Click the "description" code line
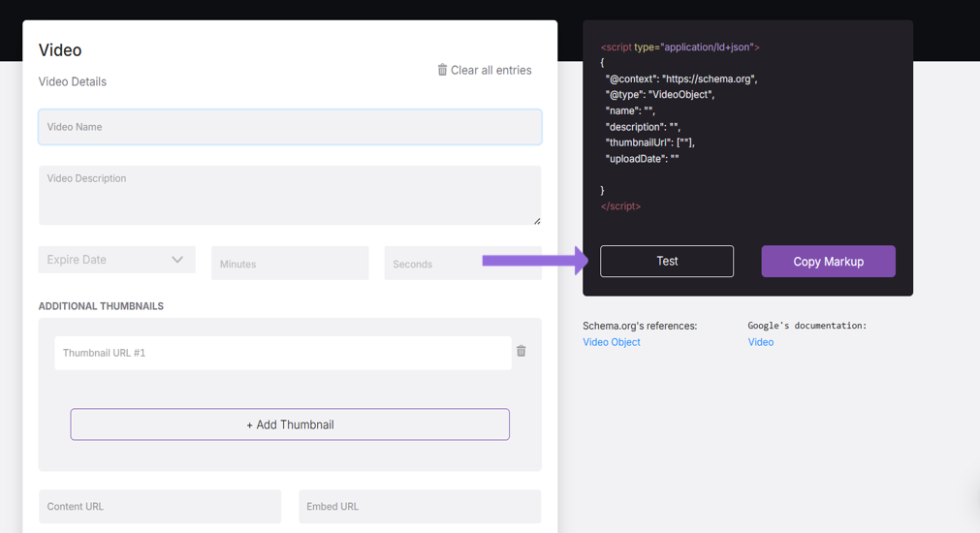Viewport: 980px width, 533px height. (643, 127)
